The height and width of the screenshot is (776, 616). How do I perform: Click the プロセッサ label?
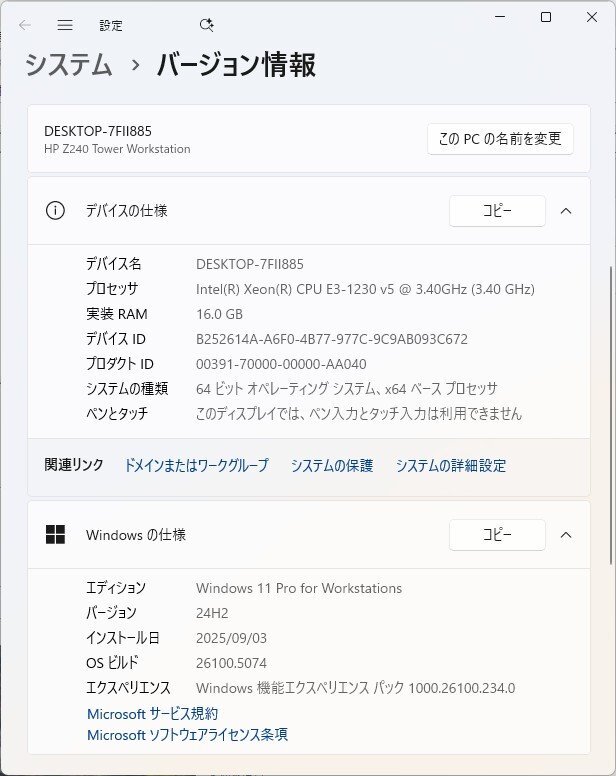pos(112,289)
